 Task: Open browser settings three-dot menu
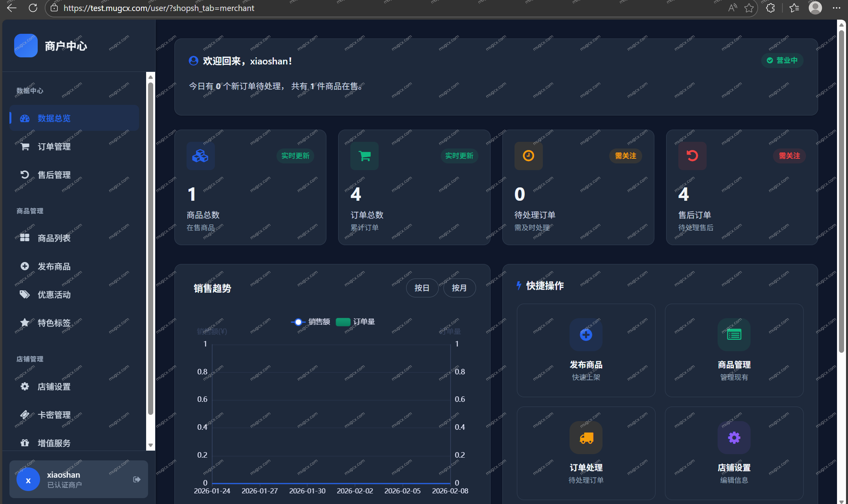[x=837, y=8]
